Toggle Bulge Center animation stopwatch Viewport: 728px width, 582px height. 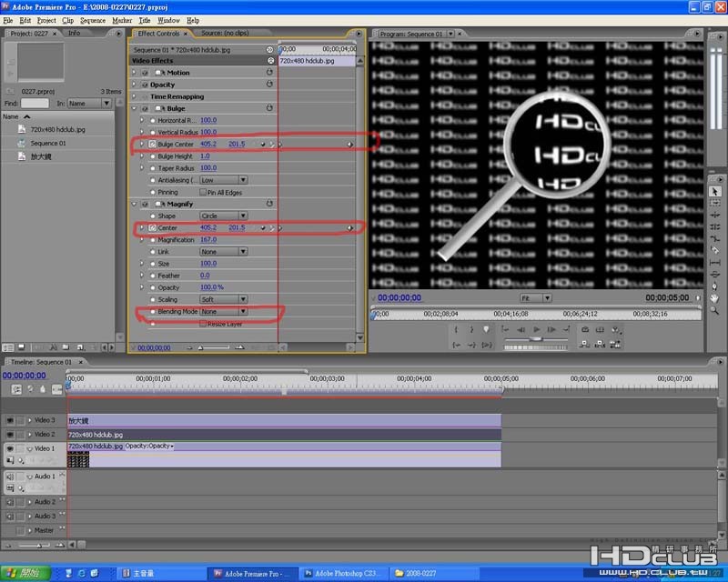[152, 145]
